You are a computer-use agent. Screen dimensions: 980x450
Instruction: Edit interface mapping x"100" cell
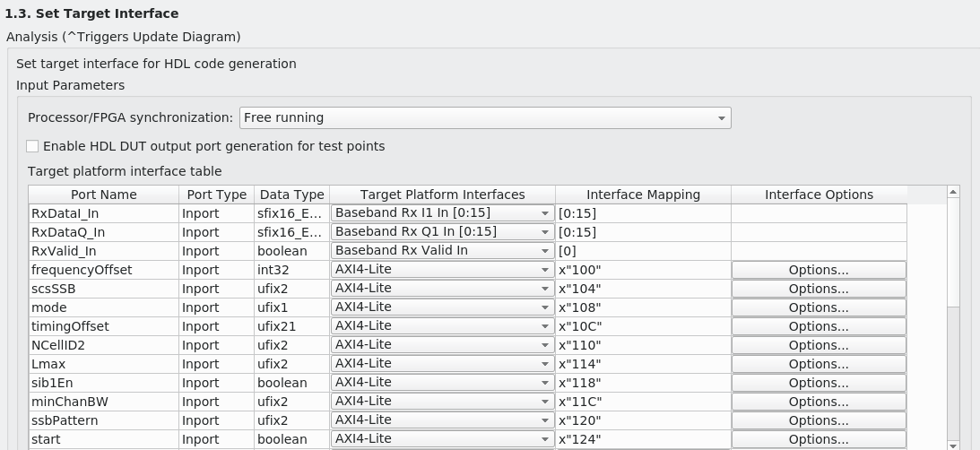(643, 270)
